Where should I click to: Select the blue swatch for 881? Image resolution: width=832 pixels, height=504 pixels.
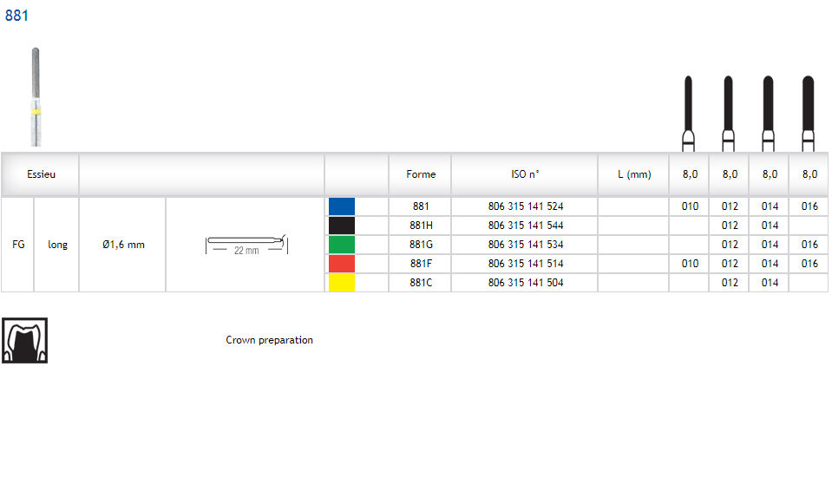pyautogui.click(x=342, y=206)
